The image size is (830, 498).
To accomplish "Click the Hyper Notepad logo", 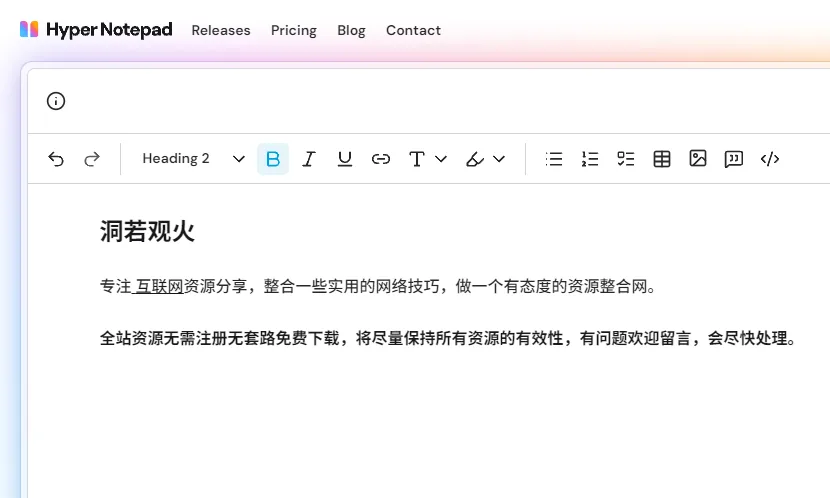I will pyautogui.click(x=96, y=30).
